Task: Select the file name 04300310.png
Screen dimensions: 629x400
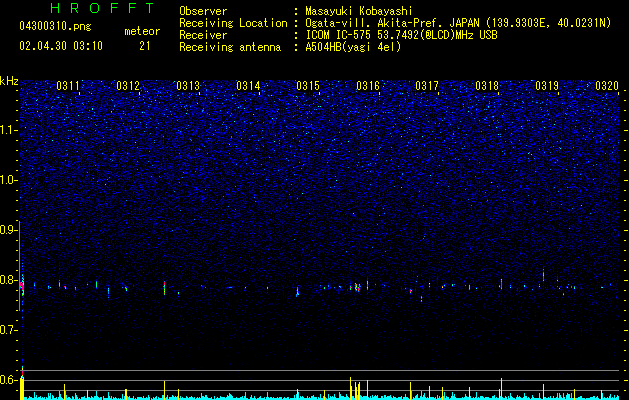Action: point(55,27)
